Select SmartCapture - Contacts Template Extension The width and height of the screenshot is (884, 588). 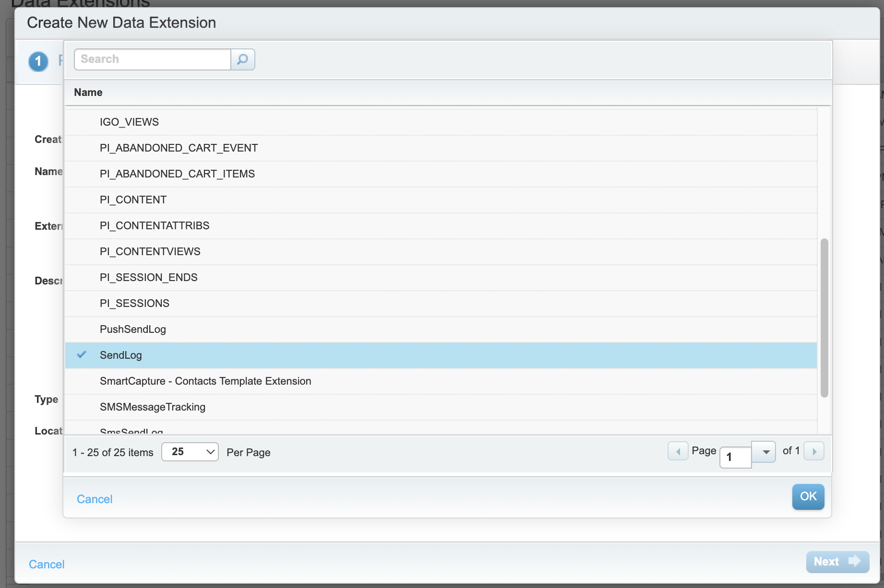click(x=441, y=381)
